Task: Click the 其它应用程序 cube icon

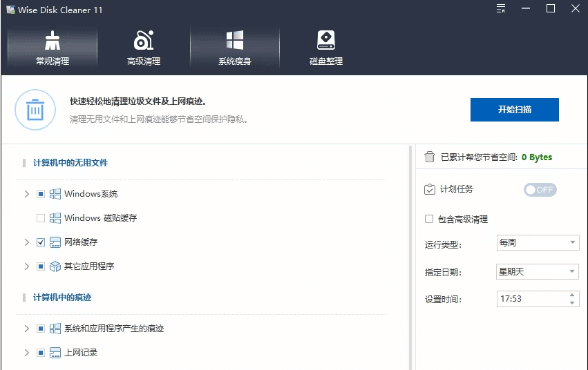Action: coord(55,266)
